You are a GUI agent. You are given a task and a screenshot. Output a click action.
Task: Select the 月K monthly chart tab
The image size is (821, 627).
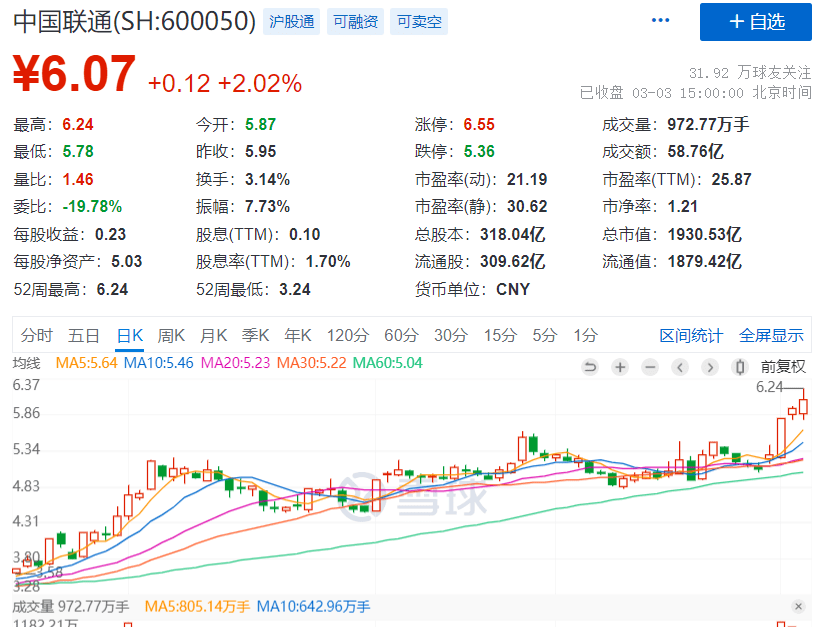[x=214, y=335]
